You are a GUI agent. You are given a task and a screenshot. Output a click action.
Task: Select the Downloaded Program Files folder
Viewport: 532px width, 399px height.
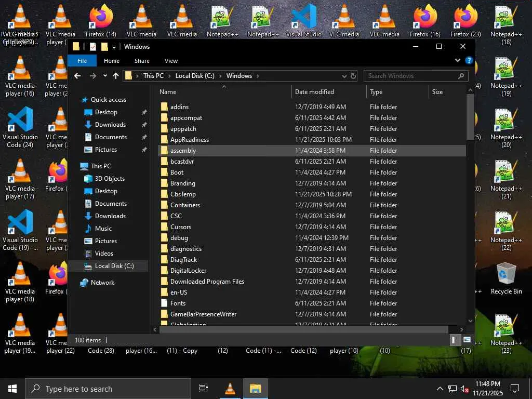[207, 282]
